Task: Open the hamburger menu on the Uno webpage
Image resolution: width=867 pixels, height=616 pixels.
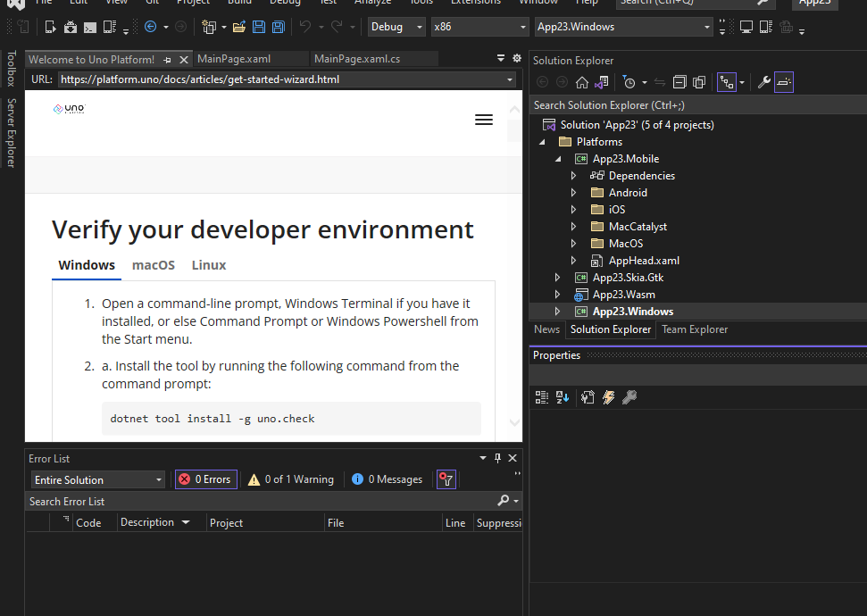Action: click(484, 119)
